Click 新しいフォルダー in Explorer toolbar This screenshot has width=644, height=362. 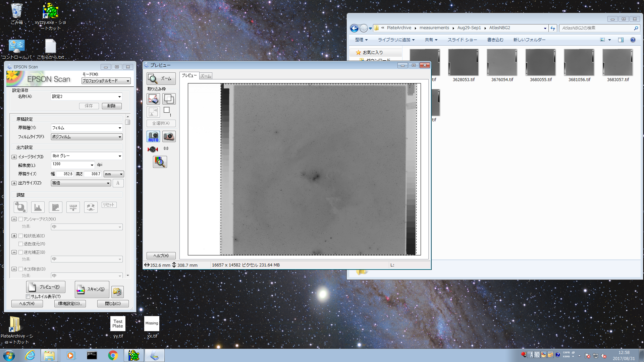pos(529,40)
